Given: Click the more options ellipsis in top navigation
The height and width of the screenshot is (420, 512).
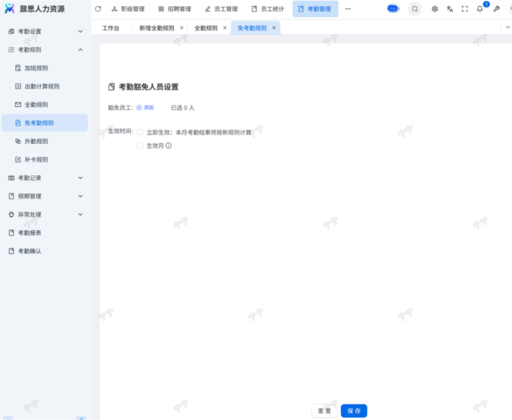Looking at the screenshot, I should 348,9.
